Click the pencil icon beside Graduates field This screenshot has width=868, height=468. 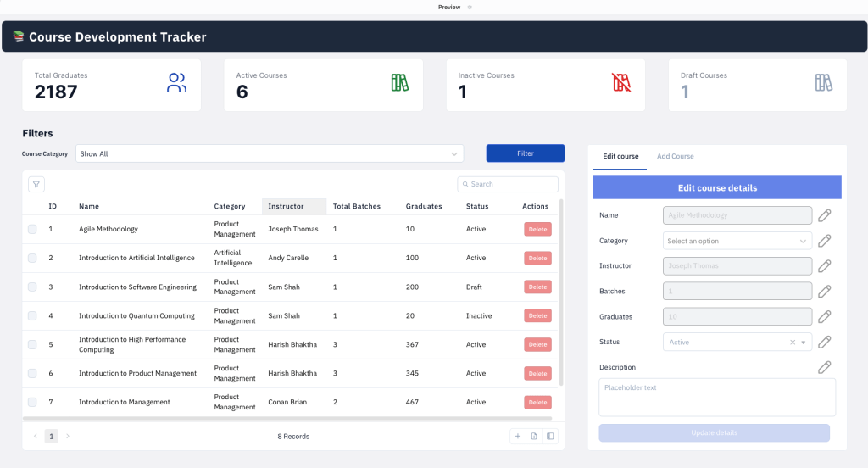824,317
